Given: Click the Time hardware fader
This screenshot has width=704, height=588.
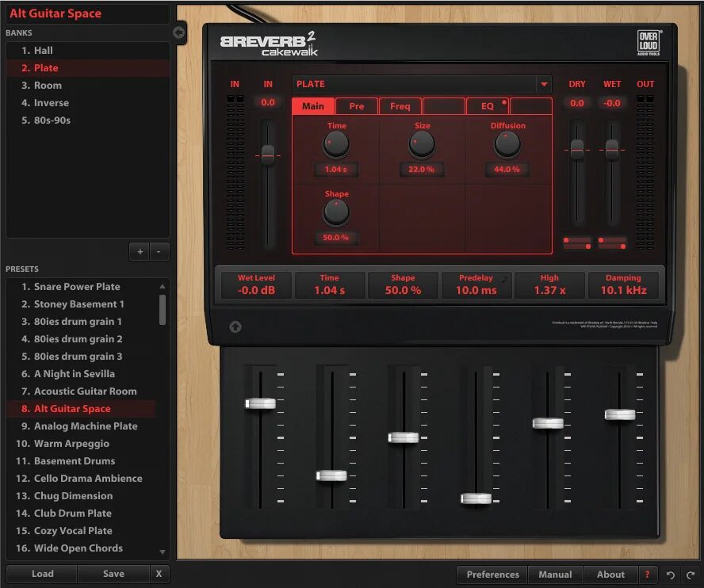Looking at the screenshot, I should (331, 475).
